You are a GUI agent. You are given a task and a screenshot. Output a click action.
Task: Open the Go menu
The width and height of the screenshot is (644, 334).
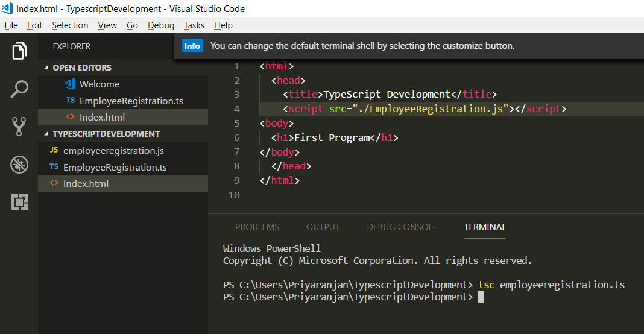pos(132,25)
